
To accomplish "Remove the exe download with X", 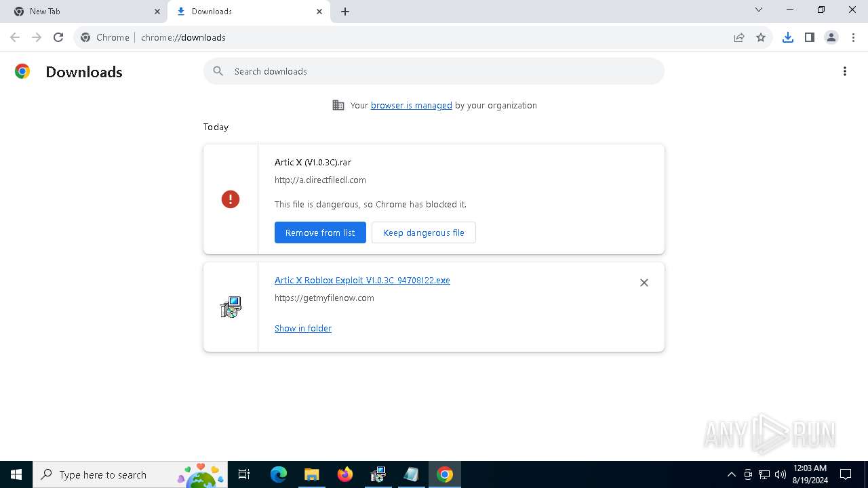I will coord(644,283).
